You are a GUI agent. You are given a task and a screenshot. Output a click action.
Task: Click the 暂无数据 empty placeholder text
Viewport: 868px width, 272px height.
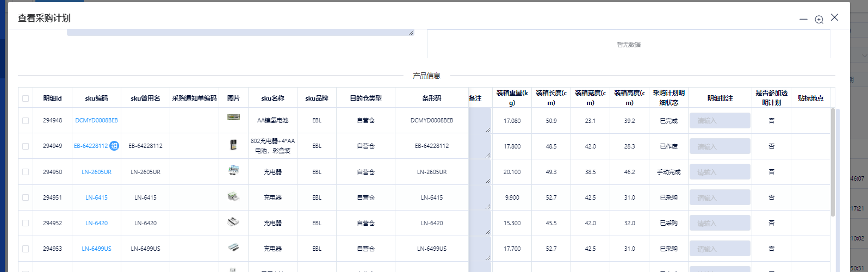(628, 45)
